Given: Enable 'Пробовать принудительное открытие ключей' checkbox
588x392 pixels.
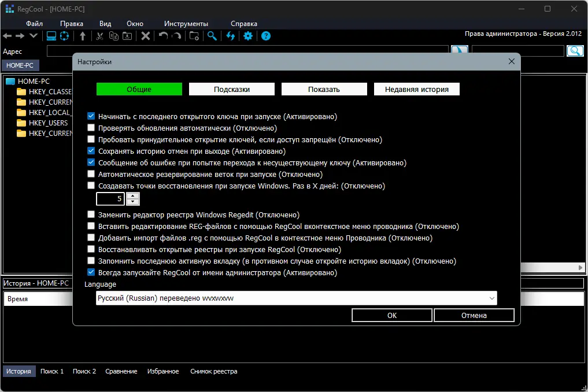Looking at the screenshot, I should click(x=91, y=139).
